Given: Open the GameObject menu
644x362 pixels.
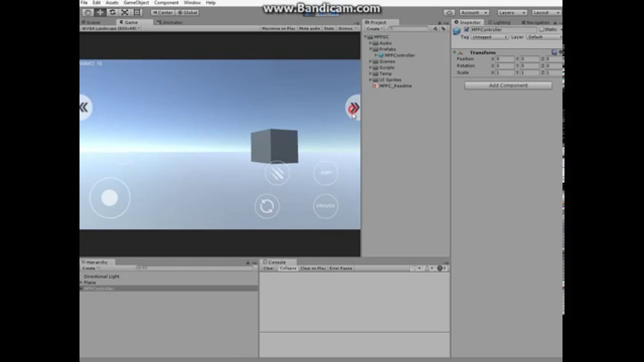Looking at the screenshot, I should tap(136, 3).
